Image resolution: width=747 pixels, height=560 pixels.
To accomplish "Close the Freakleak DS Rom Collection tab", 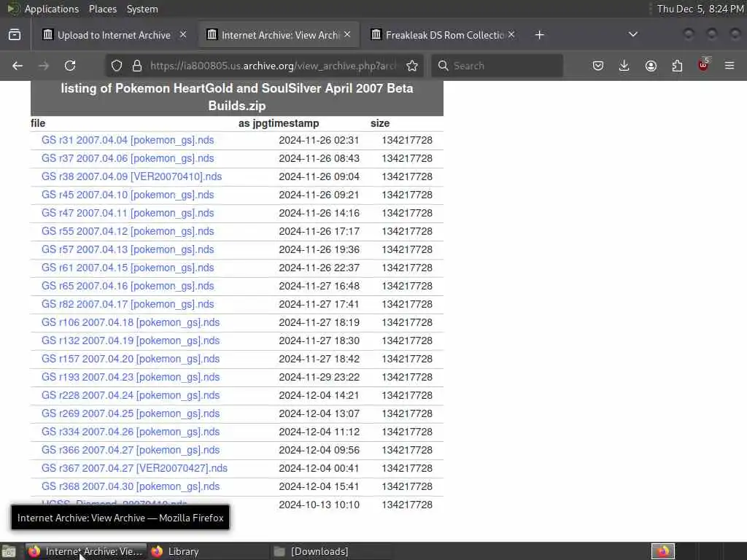I will [511, 34].
